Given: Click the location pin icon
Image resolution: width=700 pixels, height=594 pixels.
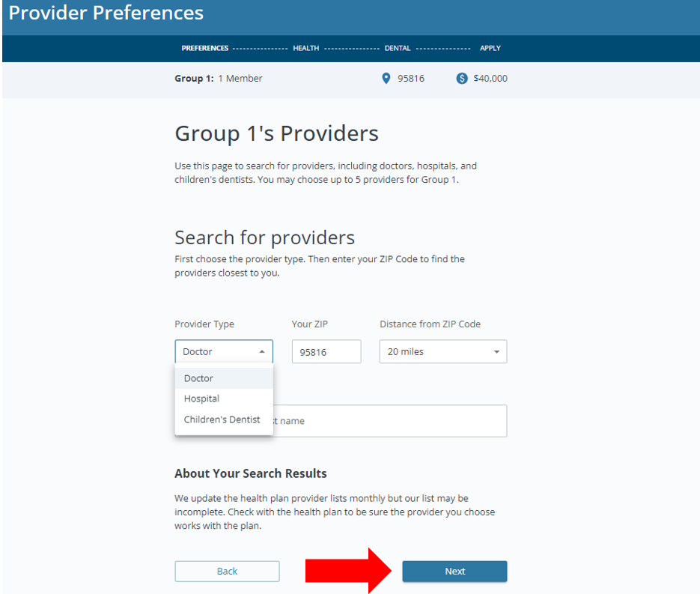Looking at the screenshot, I should point(386,78).
